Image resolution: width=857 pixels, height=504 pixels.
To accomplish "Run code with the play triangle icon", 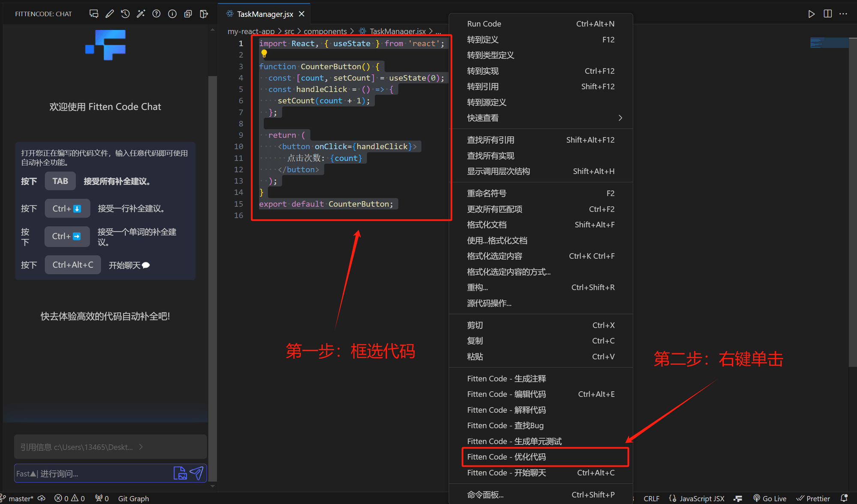I will tap(811, 14).
